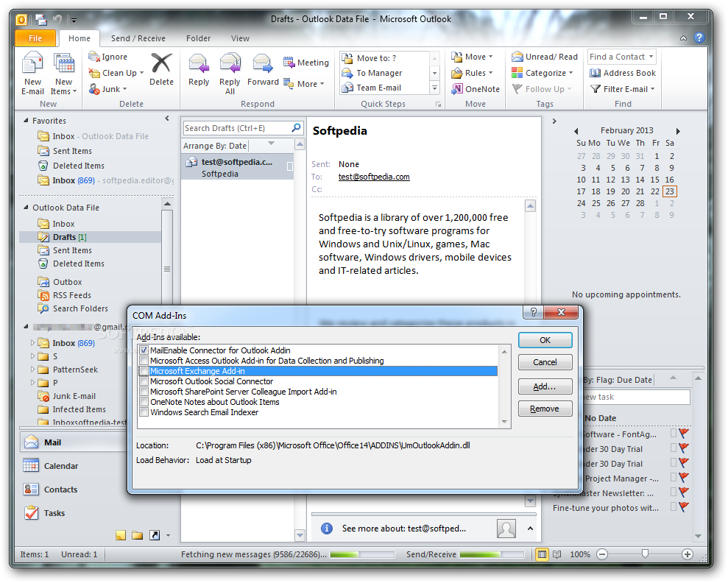Open the File tab
Viewport: 728px width, 583px height.
pyautogui.click(x=35, y=38)
